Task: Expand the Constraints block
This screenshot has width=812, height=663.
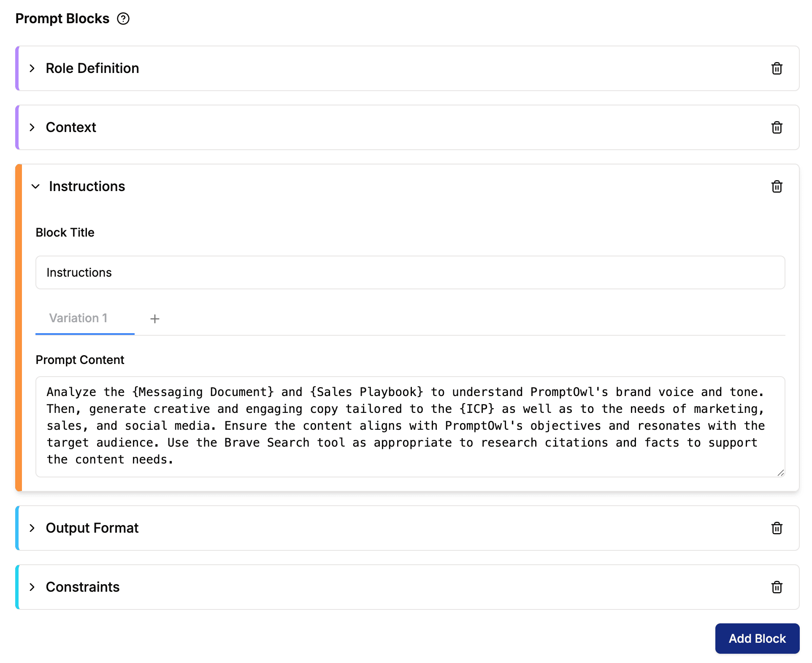Action: tap(32, 587)
